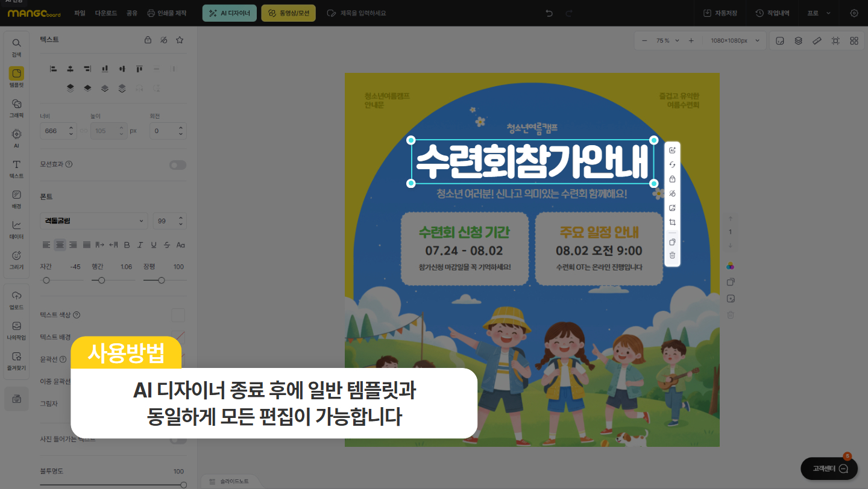Apply bold formatting with the B icon
Image resolution: width=868 pixels, height=489 pixels.
[x=127, y=244]
